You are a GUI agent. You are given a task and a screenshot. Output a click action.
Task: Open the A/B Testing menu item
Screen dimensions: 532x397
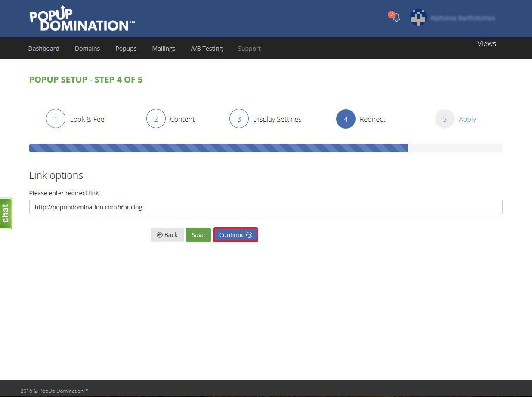tap(207, 49)
